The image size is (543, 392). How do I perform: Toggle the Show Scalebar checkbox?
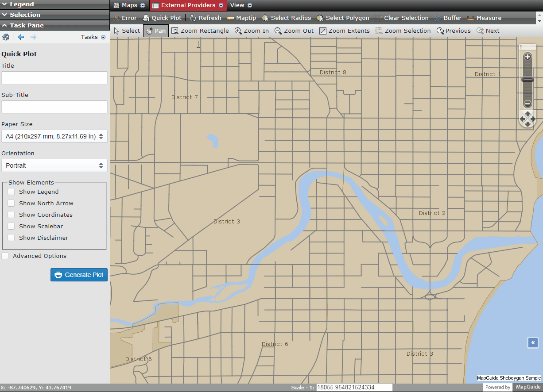[11, 226]
